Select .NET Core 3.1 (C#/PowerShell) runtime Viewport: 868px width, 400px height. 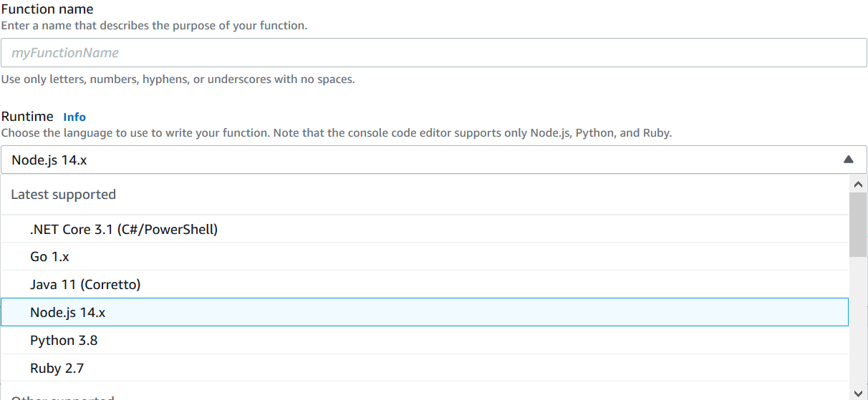[x=425, y=229]
